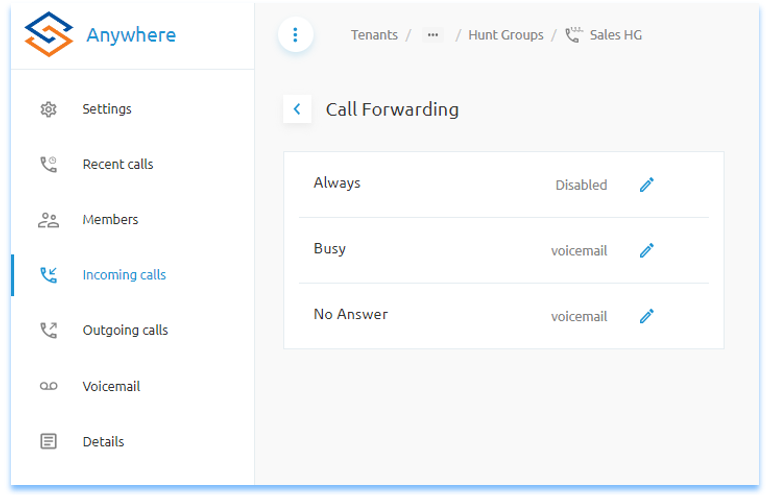This screenshot has width=766, height=495.
Task: Click the Anywhere logo
Action: pos(101,35)
